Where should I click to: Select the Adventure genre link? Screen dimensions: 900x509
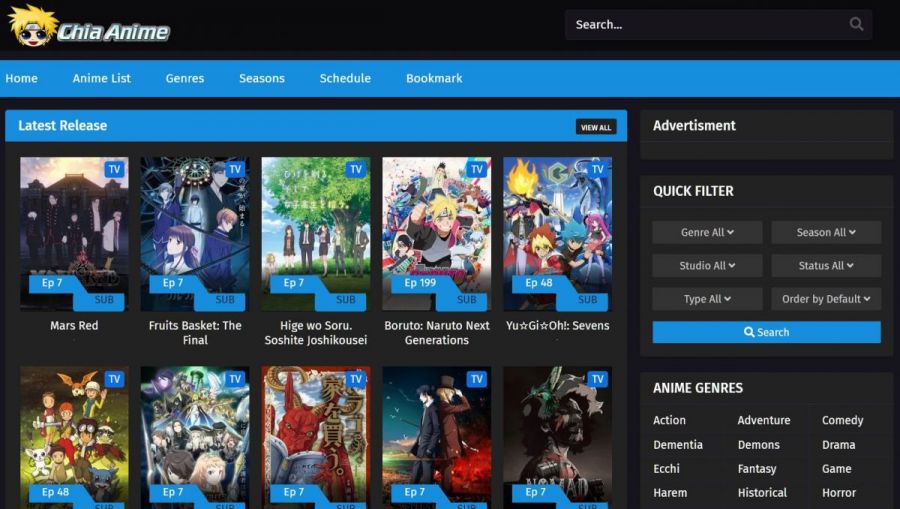click(x=764, y=420)
